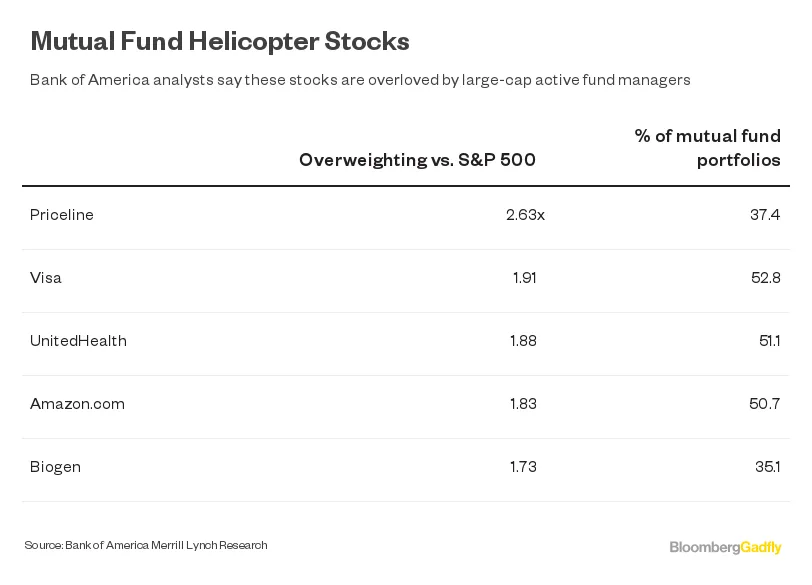
Task: Click the Bank of America Merrill Lynch source text
Action: [146, 545]
